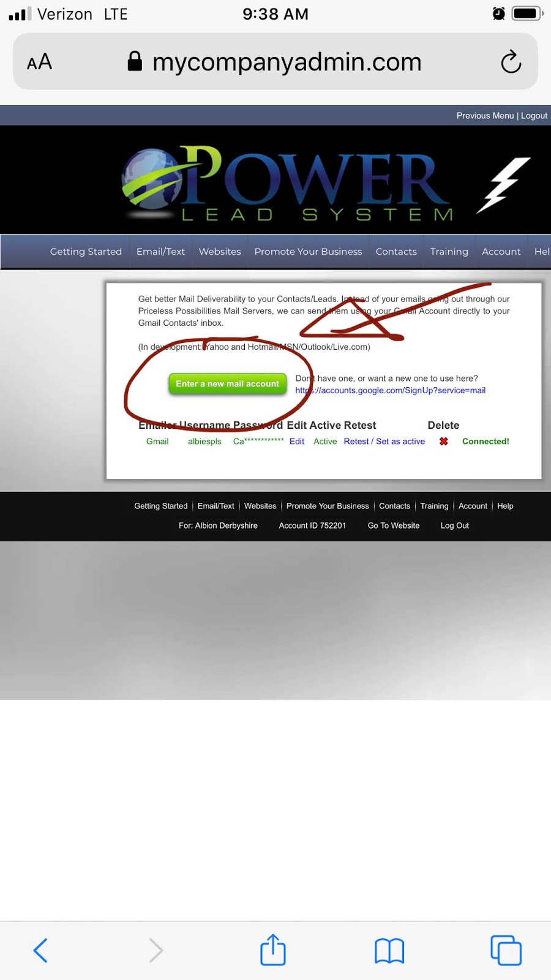This screenshot has width=551, height=980.
Task: Tap the Safari reload page icon
Action: (x=511, y=62)
